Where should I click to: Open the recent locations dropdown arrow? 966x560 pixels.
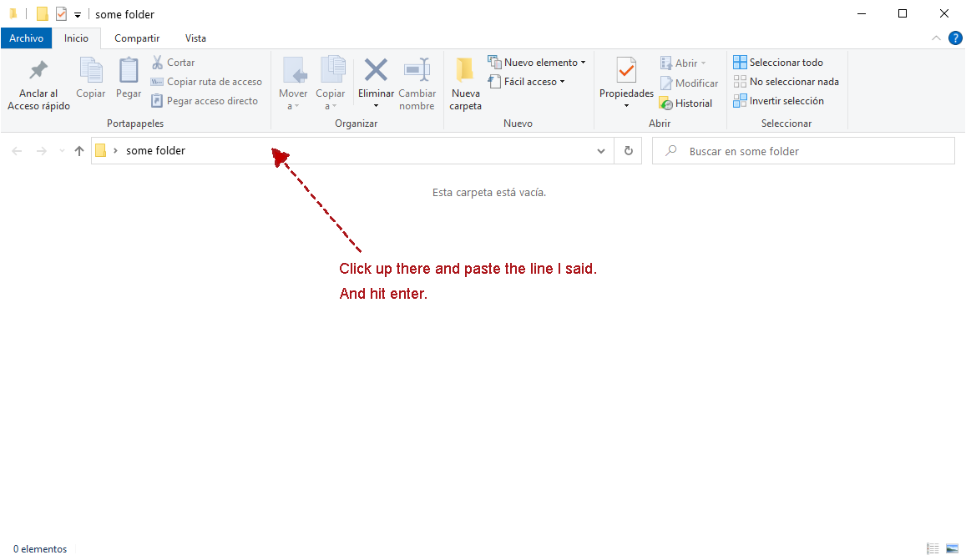[x=62, y=151]
